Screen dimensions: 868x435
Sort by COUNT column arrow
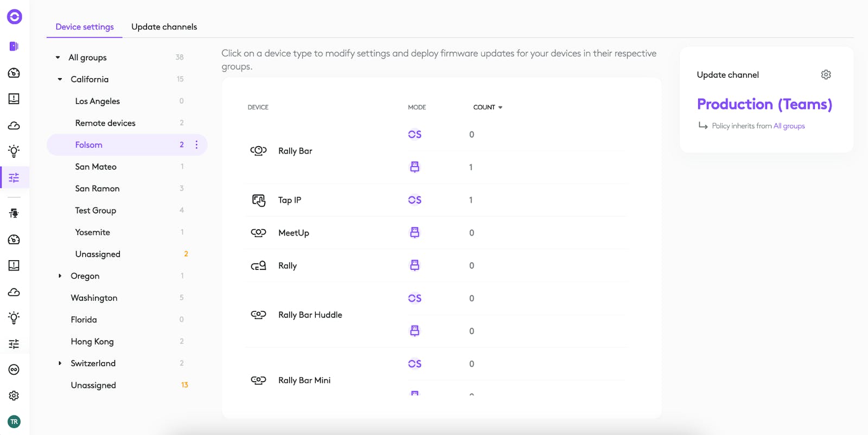click(500, 108)
